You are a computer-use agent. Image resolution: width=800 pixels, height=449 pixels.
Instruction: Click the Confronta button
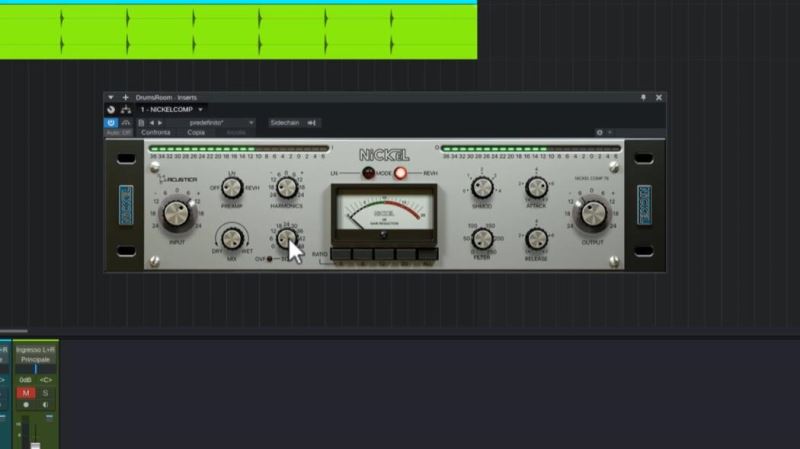(x=156, y=133)
